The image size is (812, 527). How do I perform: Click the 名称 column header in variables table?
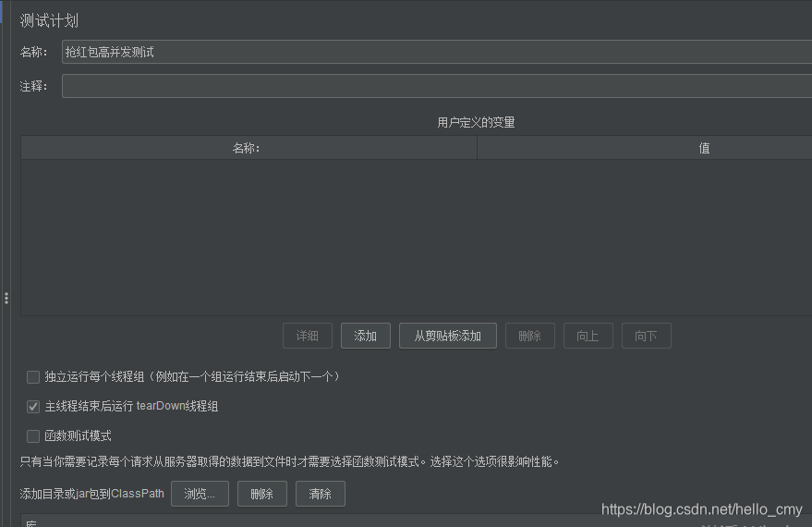pyautogui.click(x=248, y=148)
